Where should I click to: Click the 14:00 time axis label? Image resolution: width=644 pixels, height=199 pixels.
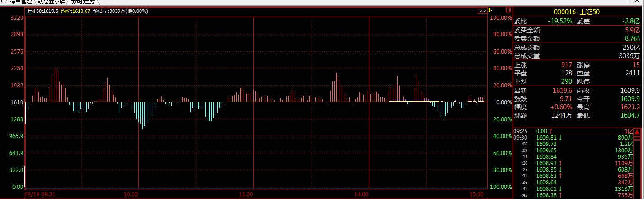[362, 194]
